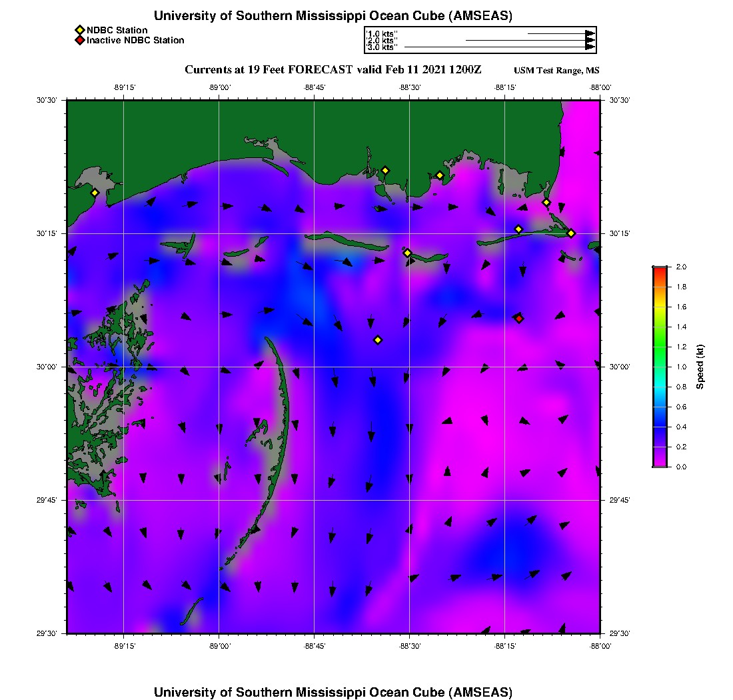Click the red Inactive NDBC Station legend diamond
Viewport: 733px width, 700px height.
80,40
